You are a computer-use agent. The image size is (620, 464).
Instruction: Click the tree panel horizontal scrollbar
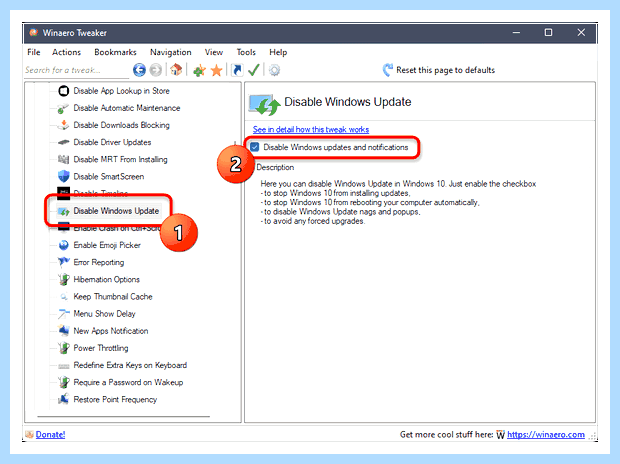tap(123, 416)
